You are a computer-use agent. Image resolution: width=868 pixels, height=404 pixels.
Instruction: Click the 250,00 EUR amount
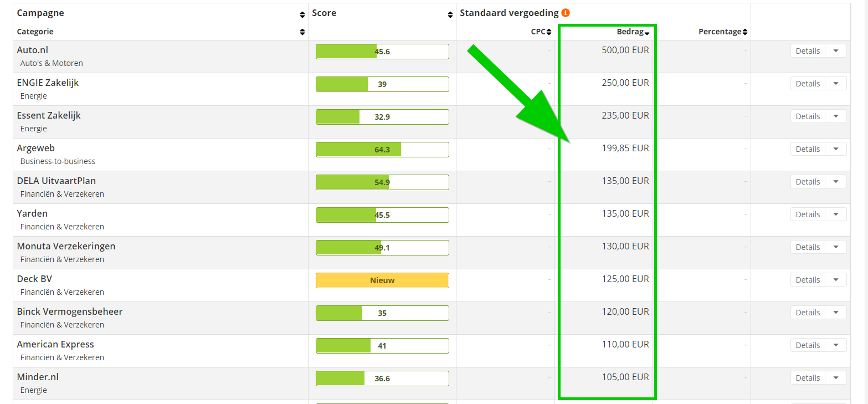tap(625, 83)
